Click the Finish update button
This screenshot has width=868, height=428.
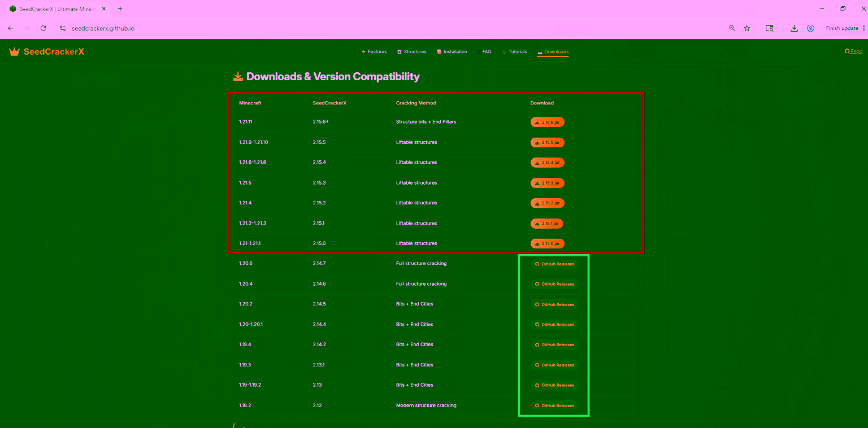(x=842, y=28)
